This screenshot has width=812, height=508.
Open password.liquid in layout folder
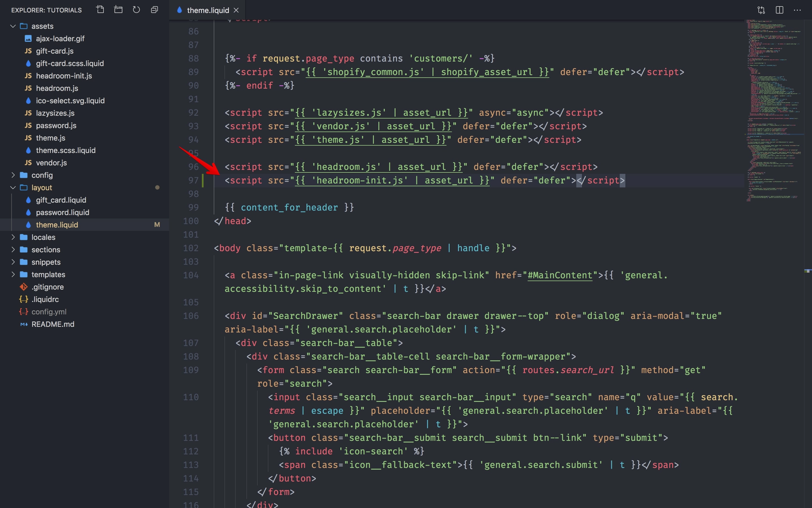pyautogui.click(x=85, y=212)
